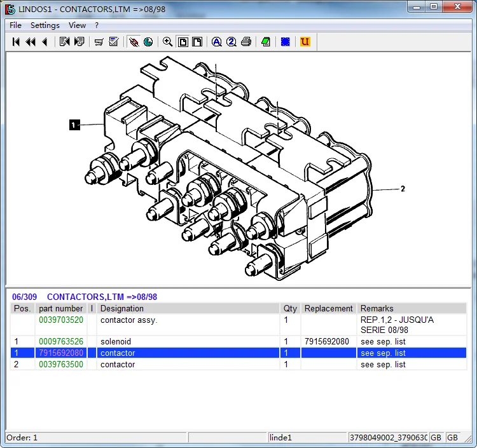Open the View menu
This screenshot has height=448, width=477.
pos(77,25)
